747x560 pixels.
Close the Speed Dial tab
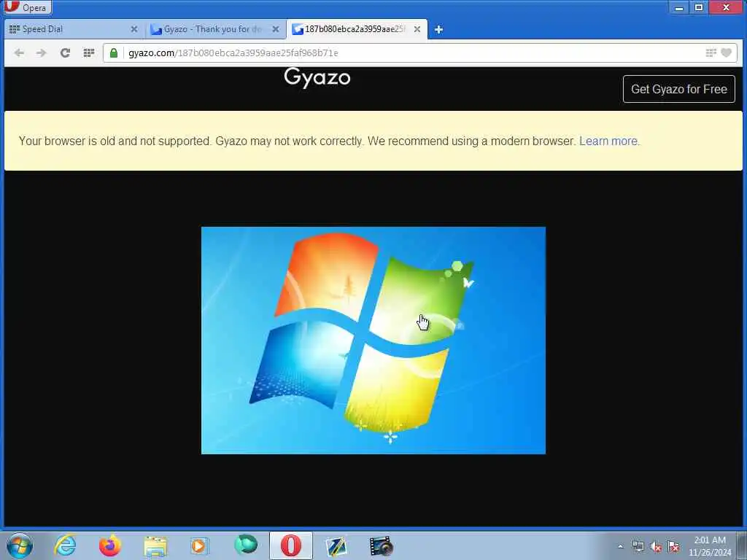point(134,29)
